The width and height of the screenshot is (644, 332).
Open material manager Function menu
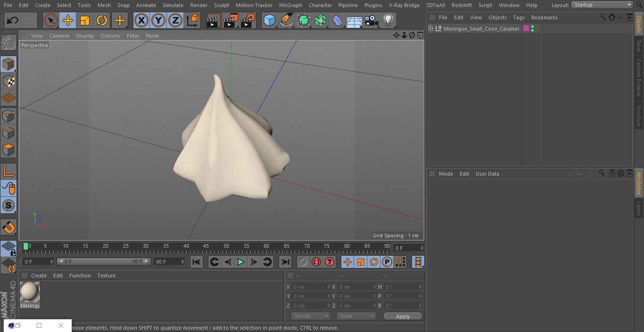point(80,275)
